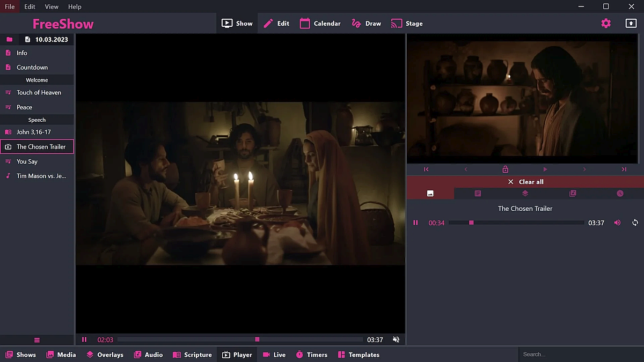Pause the output video at 00:34
644x362 pixels.
415,223
